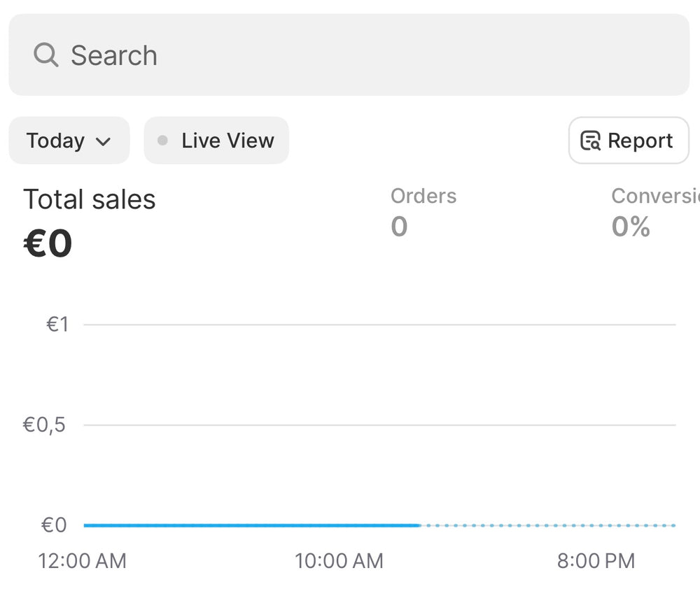
Task: Open the Today date range dropdown
Action: pyautogui.click(x=69, y=141)
